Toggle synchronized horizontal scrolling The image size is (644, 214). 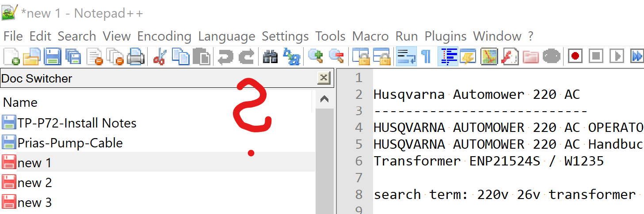click(x=382, y=57)
